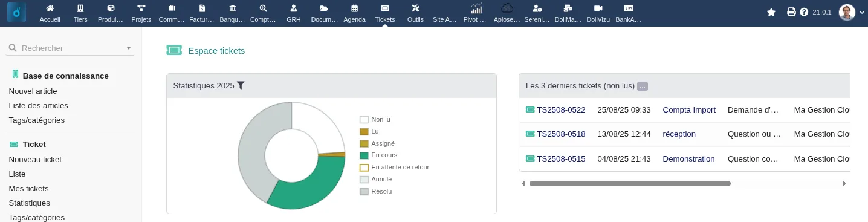Toggle the Non lu legend swatch
868x222 pixels.
click(364, 120)
